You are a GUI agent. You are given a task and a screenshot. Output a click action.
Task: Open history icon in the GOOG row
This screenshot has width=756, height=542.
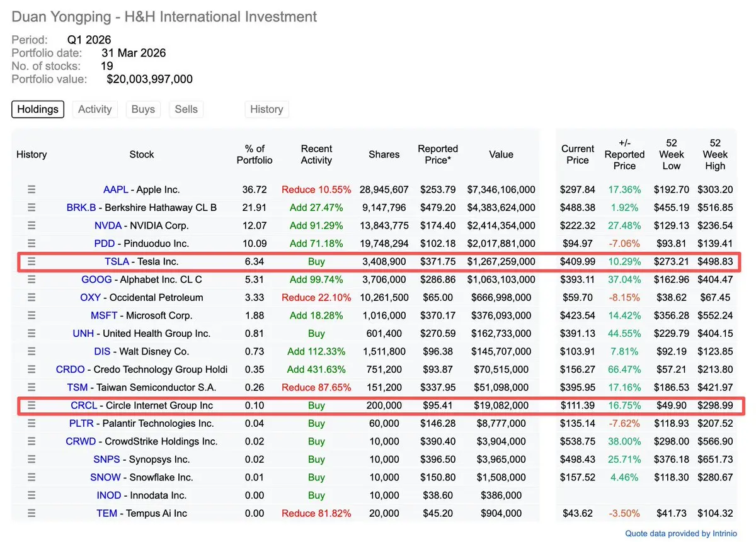[31, 279]
